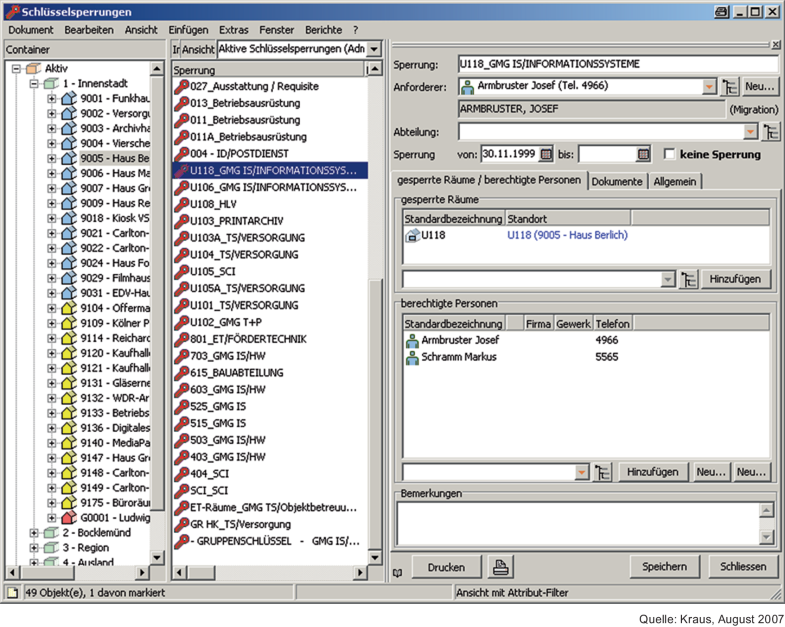
Task: Click the Speichern button
Action: click(x=664, y=567)
